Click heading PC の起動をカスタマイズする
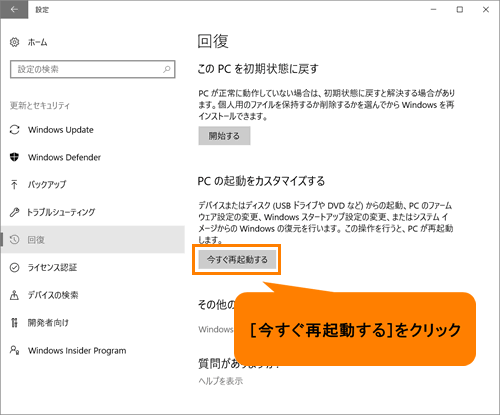 click(x=261, y=181)
